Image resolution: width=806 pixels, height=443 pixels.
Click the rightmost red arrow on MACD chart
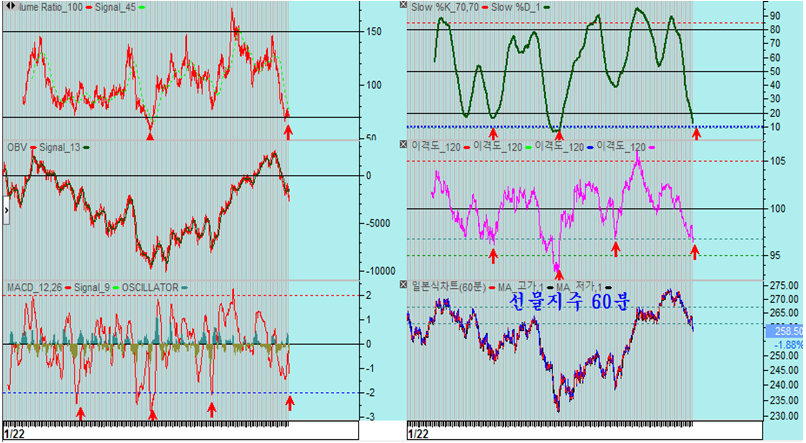(x=289, y=402)
